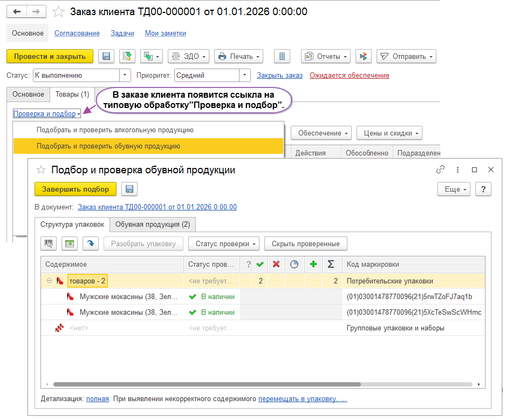Switch to the Основное tab of order

[28, 94]
